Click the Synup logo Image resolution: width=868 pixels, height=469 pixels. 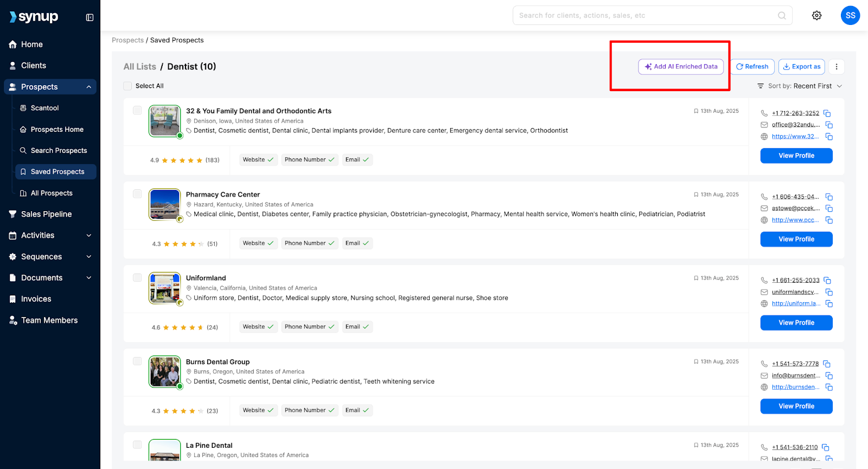[x=34, y=17]
